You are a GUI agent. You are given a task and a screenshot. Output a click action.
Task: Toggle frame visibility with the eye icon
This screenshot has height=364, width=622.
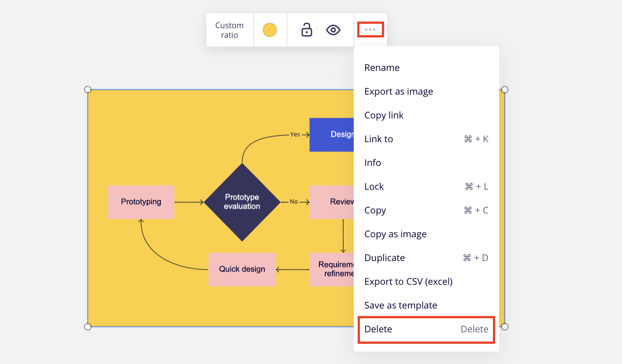coord(333,30)
